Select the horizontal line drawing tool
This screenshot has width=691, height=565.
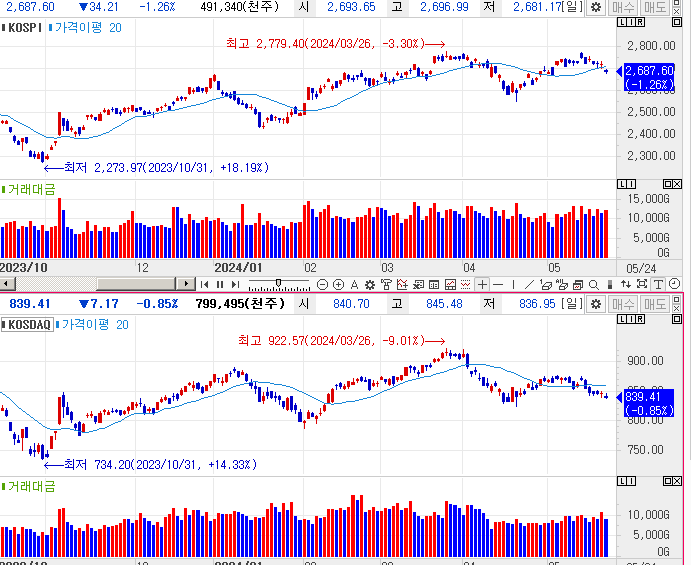click(x=498, y=285)
